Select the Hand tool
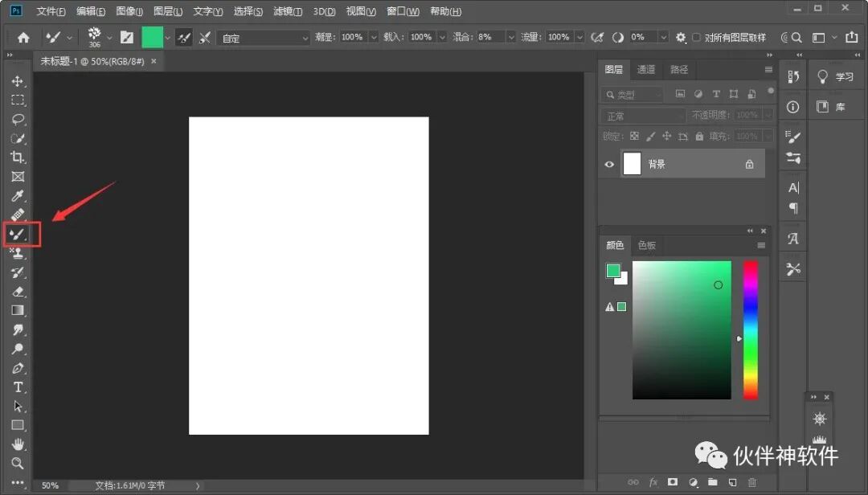This screenshot has width=868, height=495. pos(18,444)
